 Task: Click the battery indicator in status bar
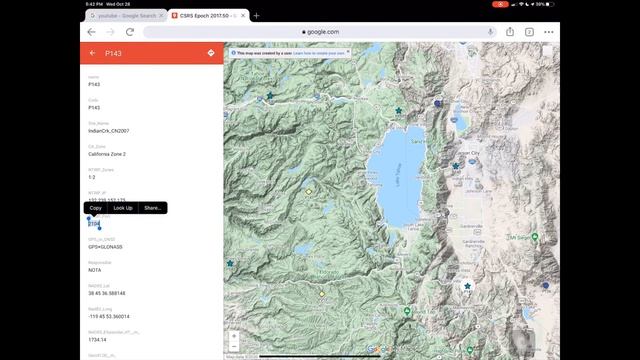[550, 4]
